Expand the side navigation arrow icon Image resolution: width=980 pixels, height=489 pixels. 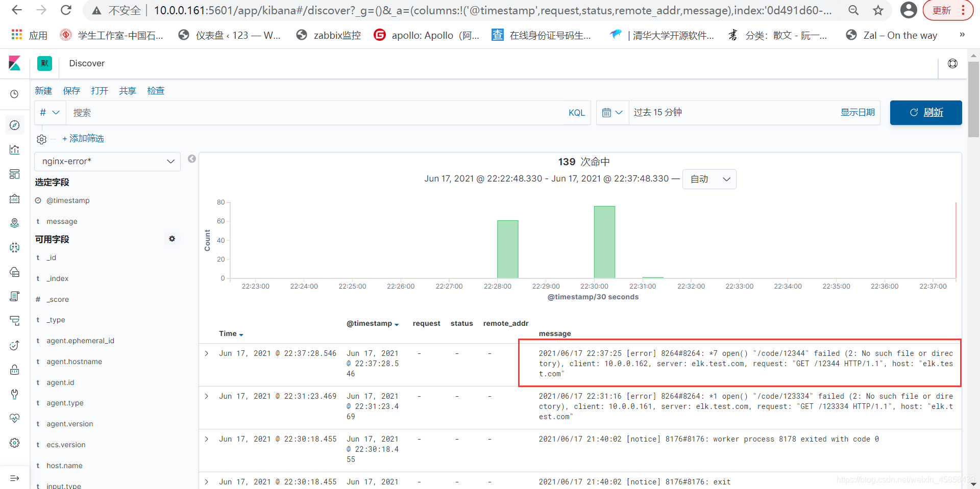point(15,478)
